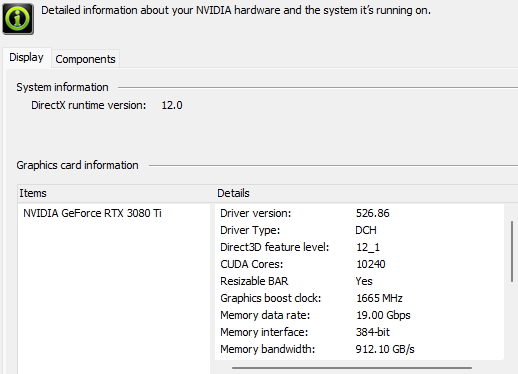Click the horizontal scrollbar below Details list

pyautogui.click(x=352, y=368)
